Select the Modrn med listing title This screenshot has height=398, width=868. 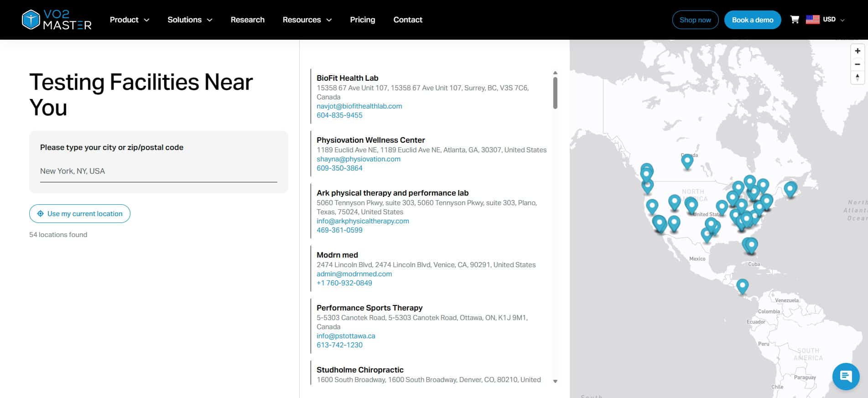(337, 255)
